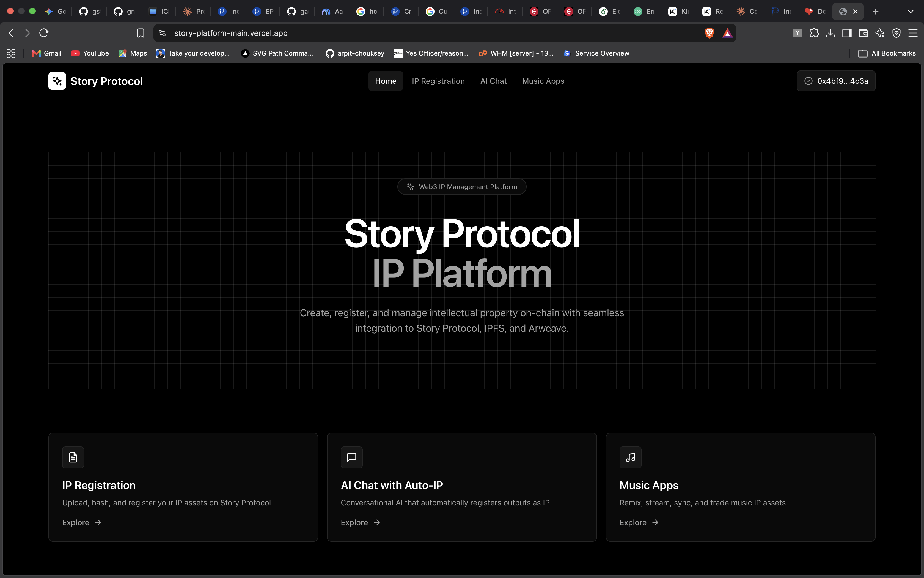Open the AI Chat nav item
This screenshot has height=578, width=924.
tap(493, 81)
